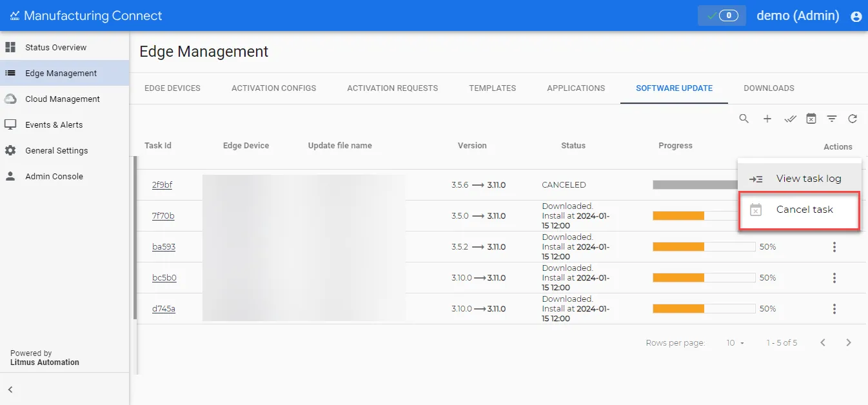Collapse the sidebar with the bottom chevron

point(10,390)
